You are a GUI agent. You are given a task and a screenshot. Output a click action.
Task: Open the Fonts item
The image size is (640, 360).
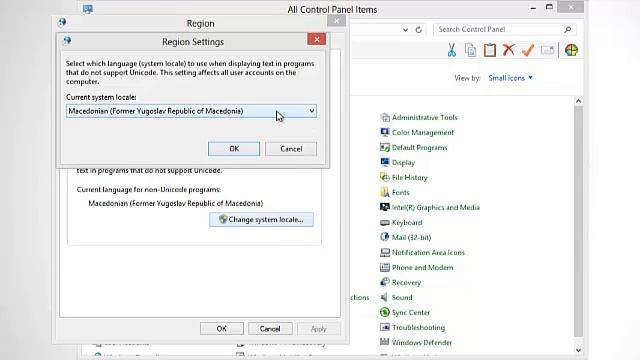395,192
